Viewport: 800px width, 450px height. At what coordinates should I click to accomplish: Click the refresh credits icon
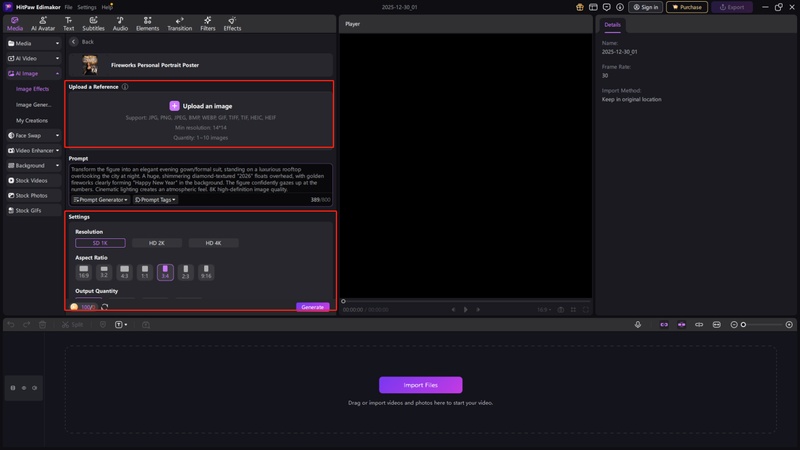click(104, 307)
